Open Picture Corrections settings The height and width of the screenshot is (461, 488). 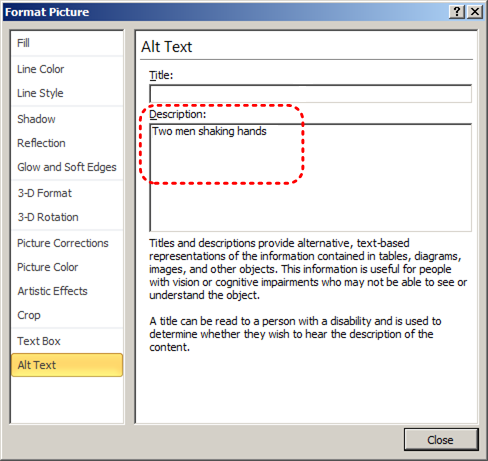(67, 243)
